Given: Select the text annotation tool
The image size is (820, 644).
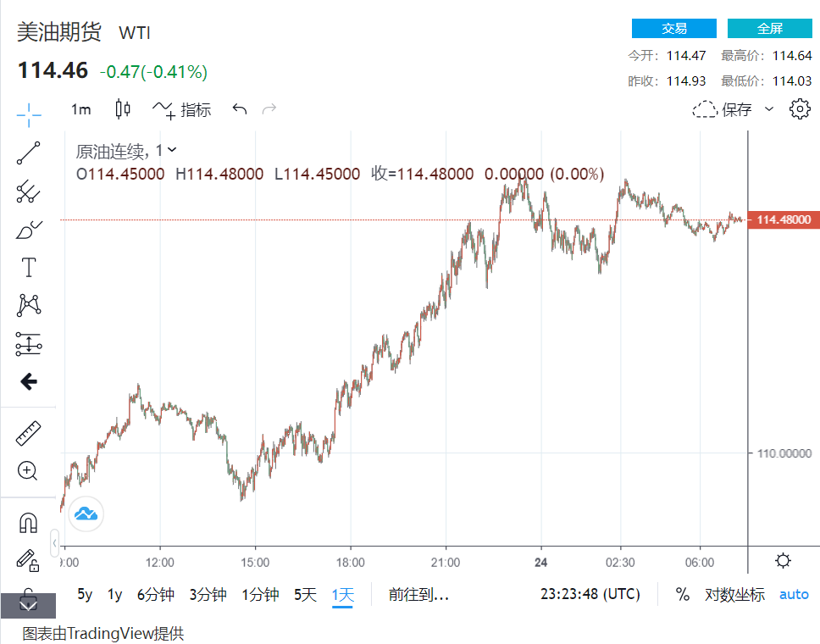Looking at the screenshot, I should (x=29, y=268).
